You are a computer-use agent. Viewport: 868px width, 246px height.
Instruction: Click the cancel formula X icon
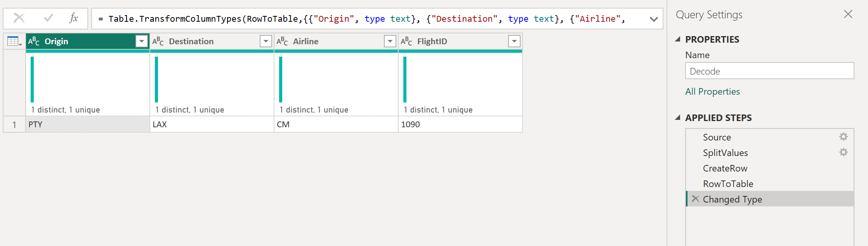tap(19, 18)
